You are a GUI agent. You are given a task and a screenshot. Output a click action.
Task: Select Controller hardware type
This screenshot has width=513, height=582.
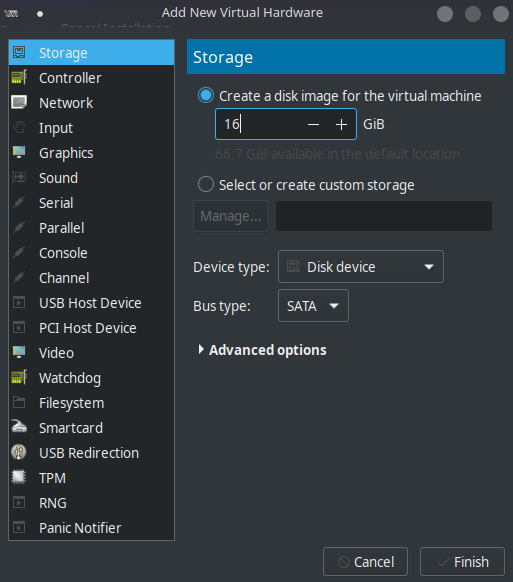pyautogui.click(x=91, y=78)
